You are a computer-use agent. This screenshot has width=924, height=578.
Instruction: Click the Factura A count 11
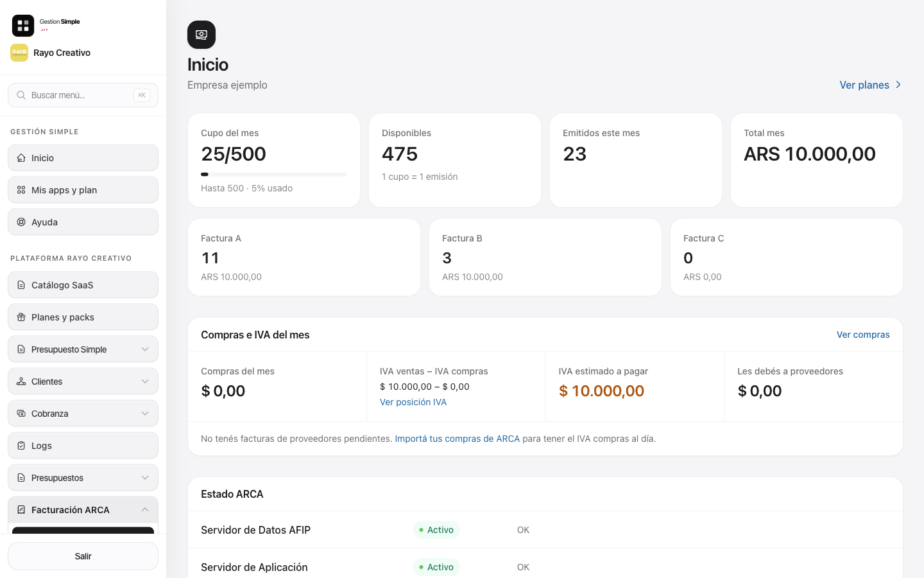click(x=210, y=258)
